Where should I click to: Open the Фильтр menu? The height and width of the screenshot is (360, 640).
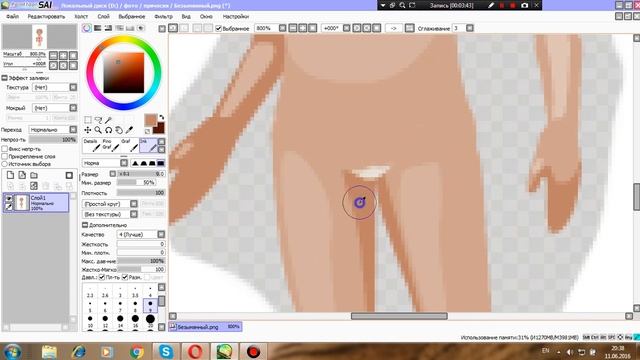point(163,16)
